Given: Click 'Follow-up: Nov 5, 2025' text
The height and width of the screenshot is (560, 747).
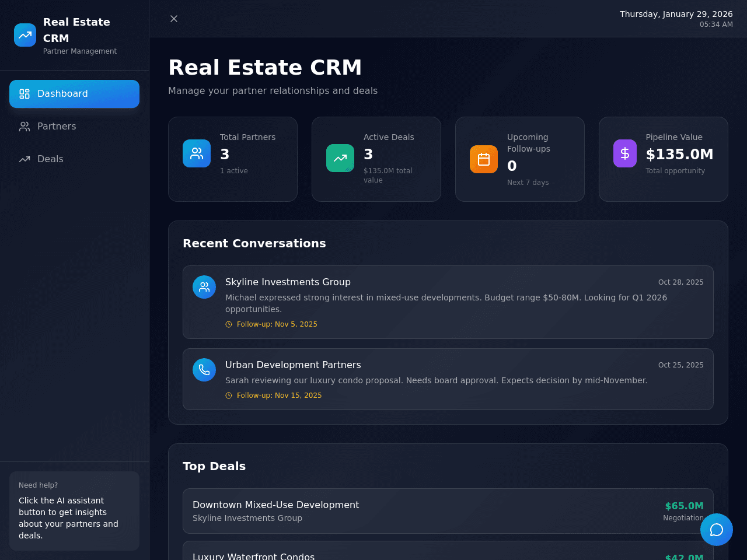Looking at the screenshot, I should point(277,324).
